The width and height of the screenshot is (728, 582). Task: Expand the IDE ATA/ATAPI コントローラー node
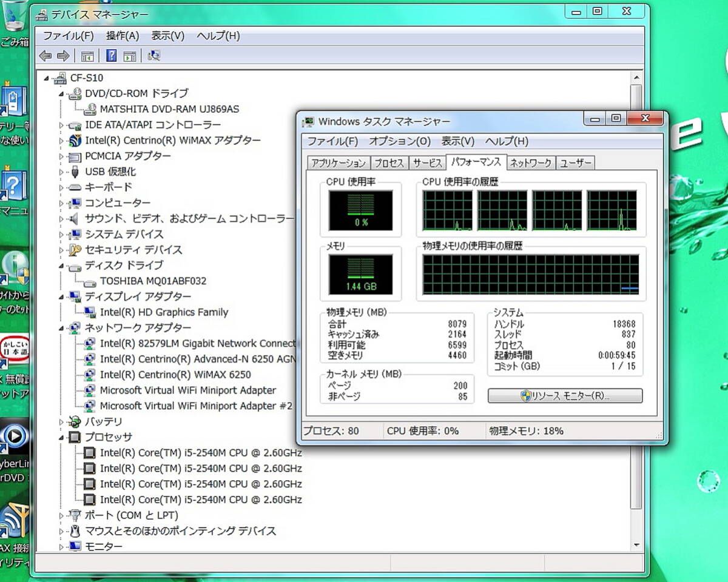click(61, 125)
